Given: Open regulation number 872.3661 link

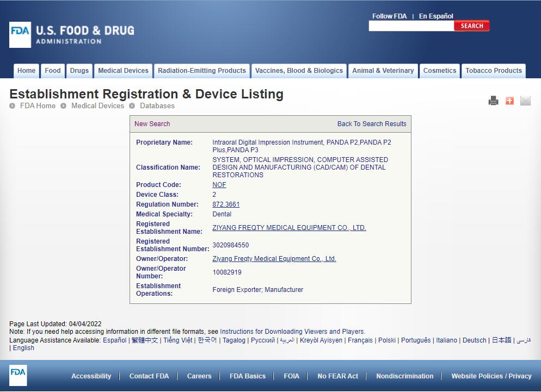Looking at the screenshot, I should coord(226,204).
